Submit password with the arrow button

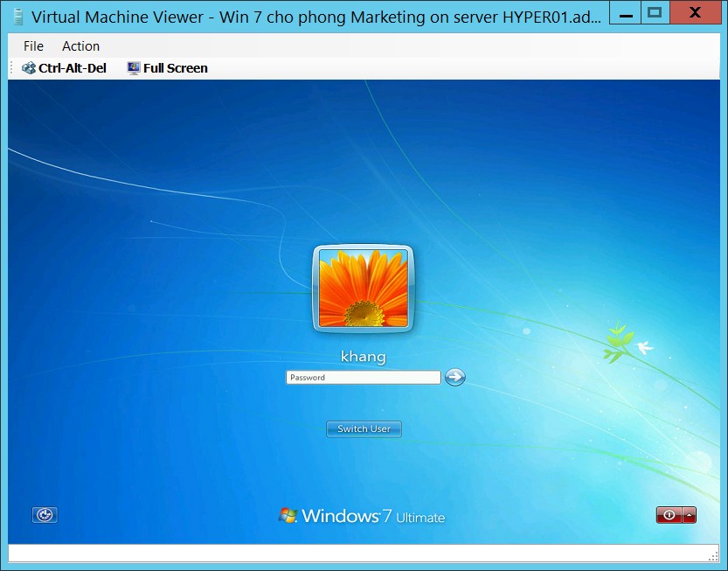pyautogui.click(x=455, y=377)
